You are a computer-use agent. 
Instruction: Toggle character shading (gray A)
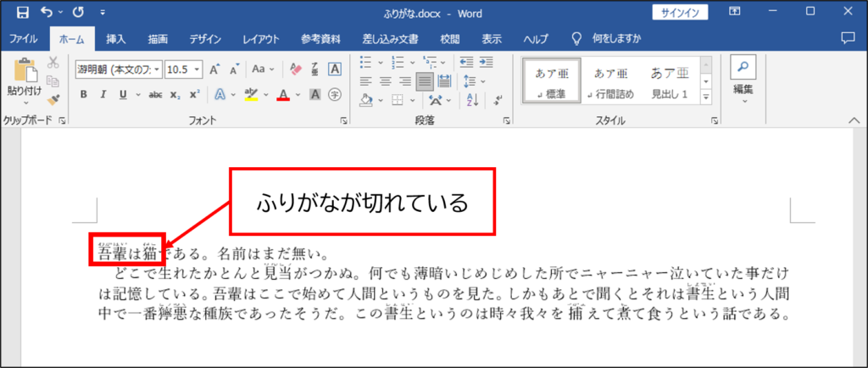pos(315,95)
